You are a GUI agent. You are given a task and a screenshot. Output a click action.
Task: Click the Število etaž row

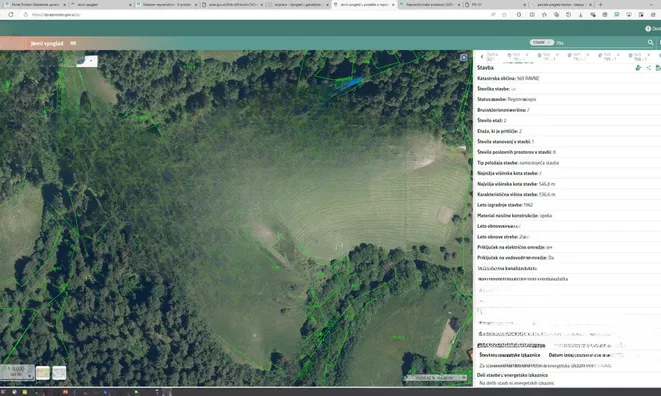pos(567,120)
